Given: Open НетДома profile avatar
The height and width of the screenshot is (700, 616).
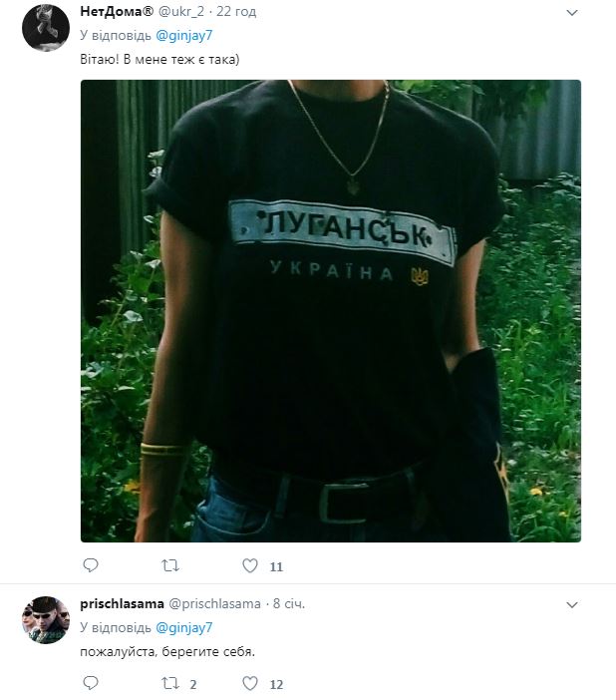Looking at the screenshot, I should tap(46, 28).
